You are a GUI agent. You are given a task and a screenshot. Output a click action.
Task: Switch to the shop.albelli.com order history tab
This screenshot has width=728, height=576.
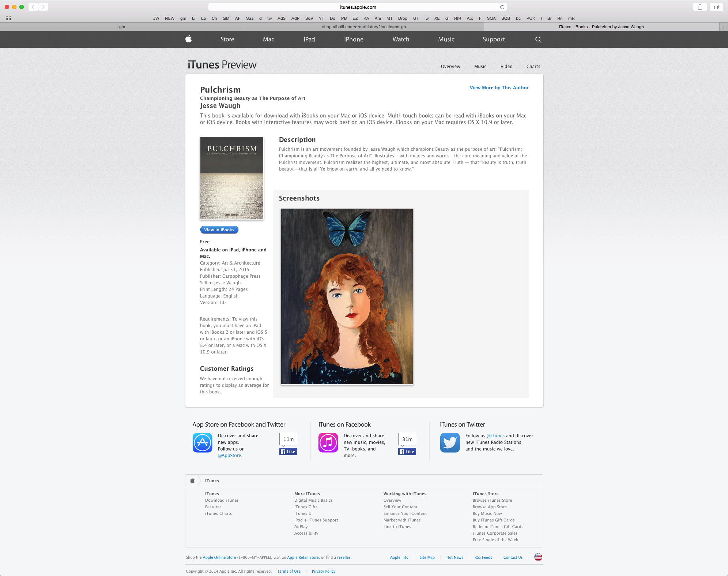pyautogui.click(x=364, y=27)
